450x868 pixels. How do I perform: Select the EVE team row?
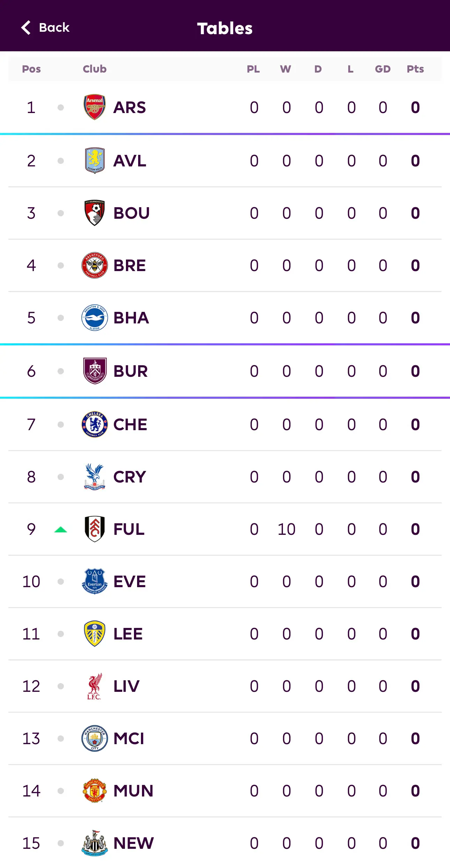(x=225, y=582)
